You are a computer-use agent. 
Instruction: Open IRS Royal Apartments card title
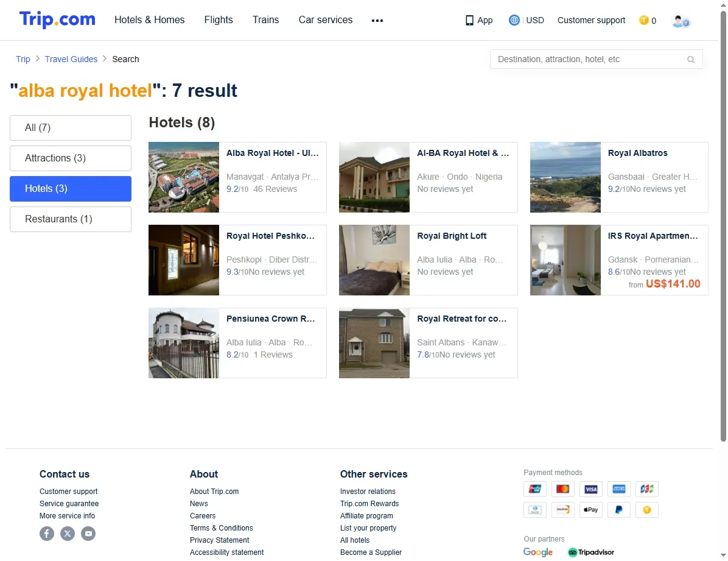[653, 236]
